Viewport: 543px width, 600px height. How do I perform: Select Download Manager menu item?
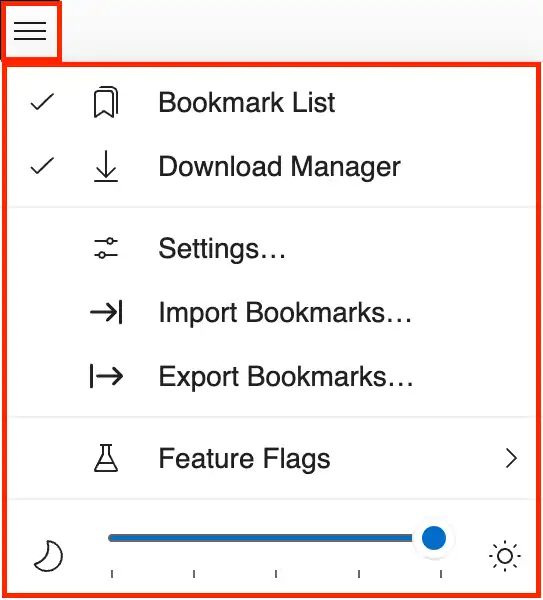[271, 166]
